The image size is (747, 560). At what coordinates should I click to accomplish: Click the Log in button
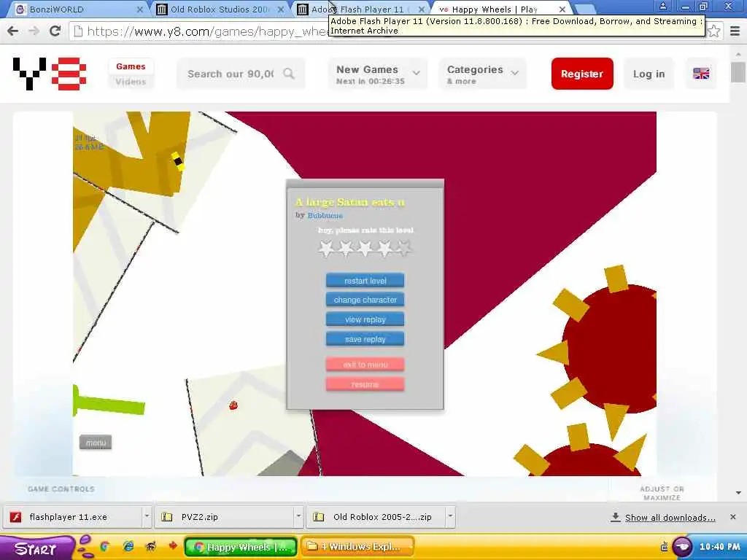[x=649, y=74]
